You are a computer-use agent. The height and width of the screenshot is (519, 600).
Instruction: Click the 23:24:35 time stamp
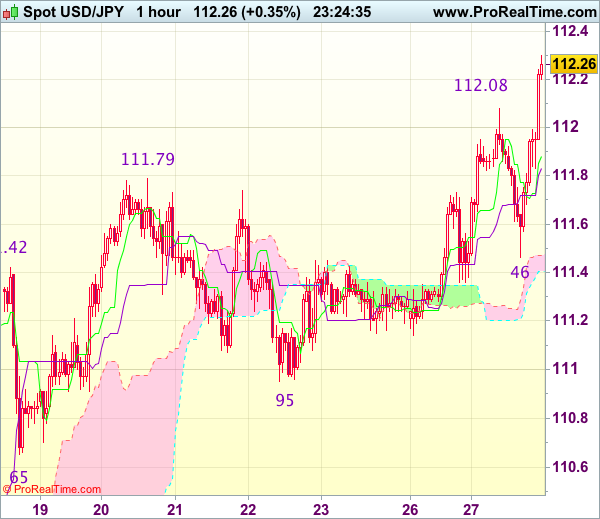click(x=342, y=12)
